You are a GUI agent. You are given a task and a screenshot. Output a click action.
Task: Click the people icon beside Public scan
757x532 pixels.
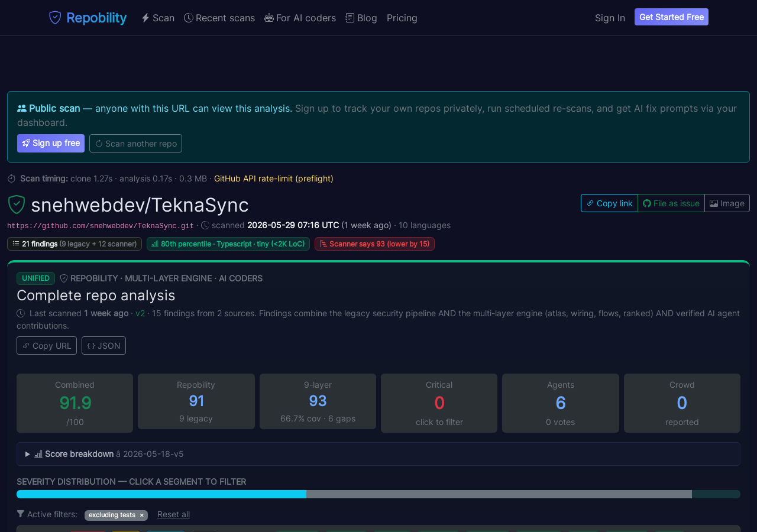(x=22, y=108)
